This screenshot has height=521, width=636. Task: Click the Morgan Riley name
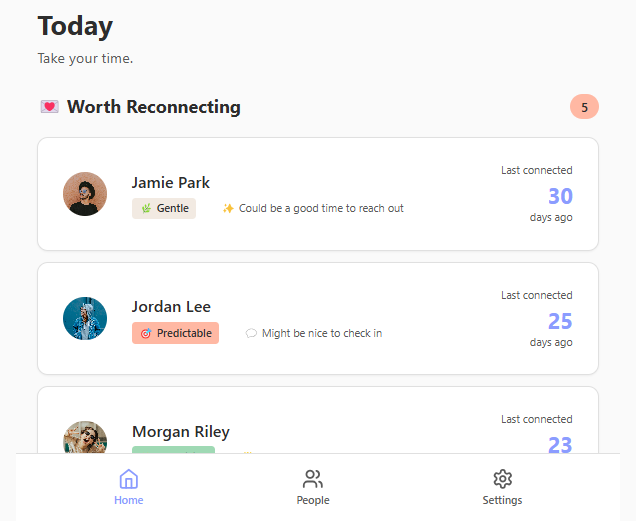coord(181,432)
